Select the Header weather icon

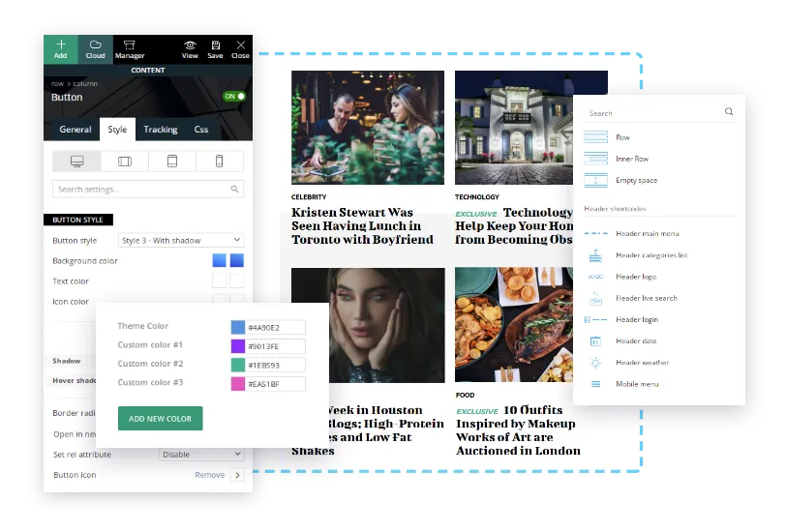pyautogui.click(x=595, y=363)
